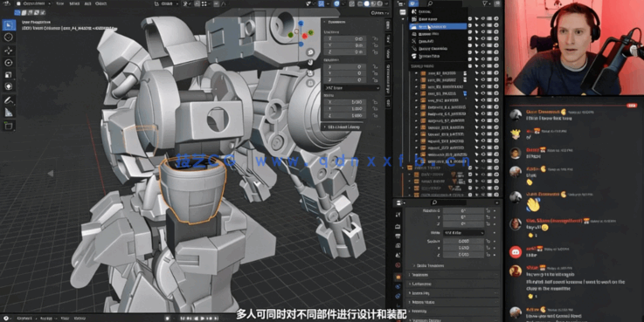Open the World properties tab
The image size is (644, 322).
(x=398, y=265)
